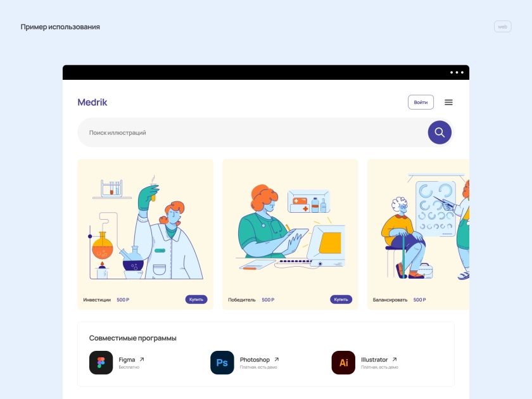Click the web tag label
532x399 pixels.
[x=502, y=27]
